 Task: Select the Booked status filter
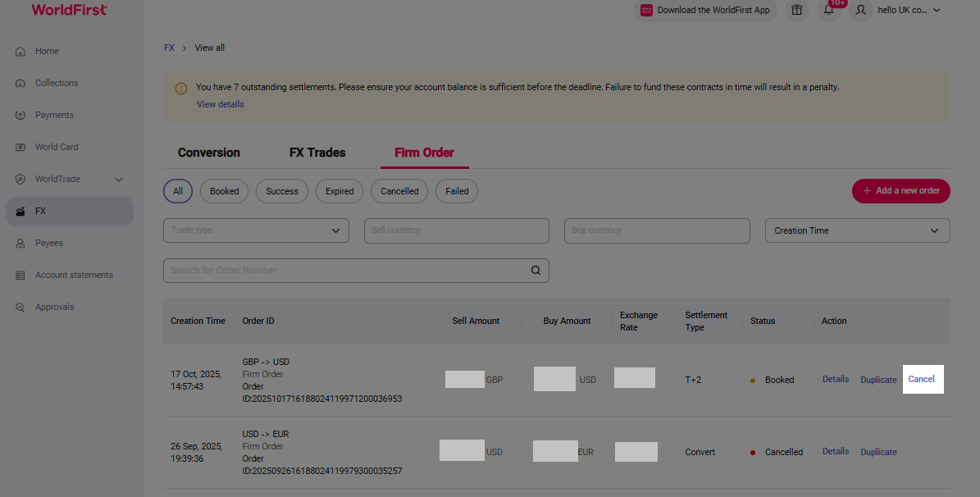tap(224, 191)
